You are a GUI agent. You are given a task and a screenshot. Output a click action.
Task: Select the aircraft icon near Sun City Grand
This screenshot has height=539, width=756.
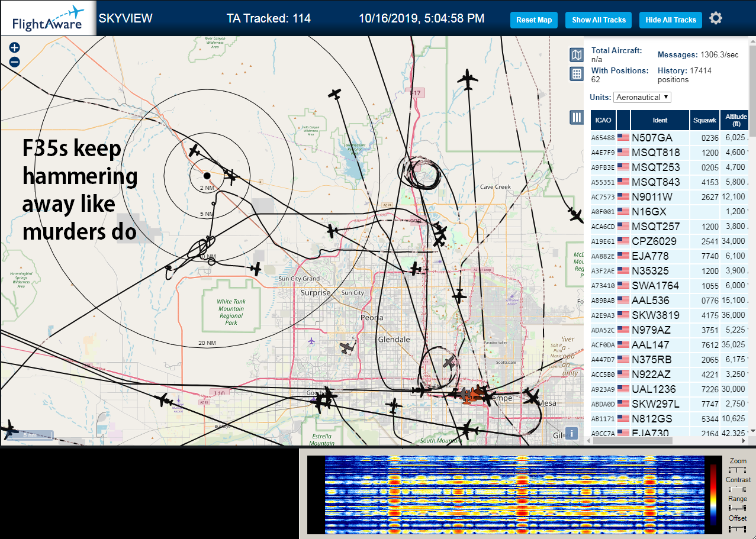256,269
